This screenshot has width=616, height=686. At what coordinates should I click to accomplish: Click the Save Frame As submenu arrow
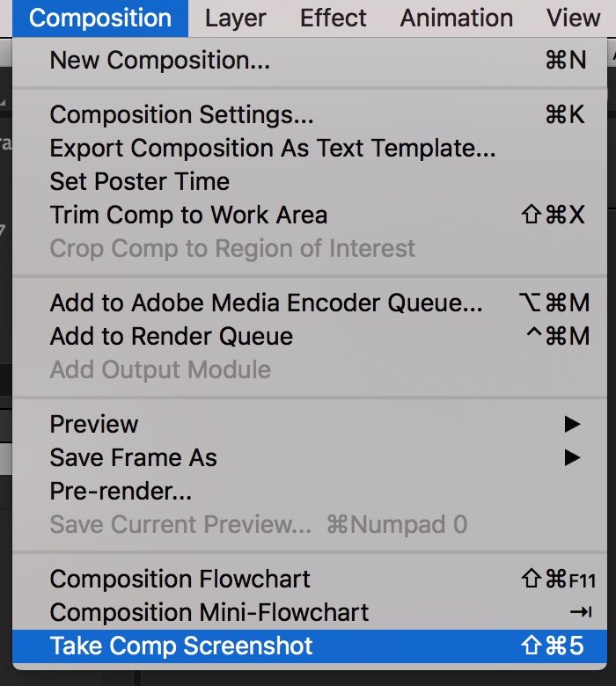click(572, 457)
